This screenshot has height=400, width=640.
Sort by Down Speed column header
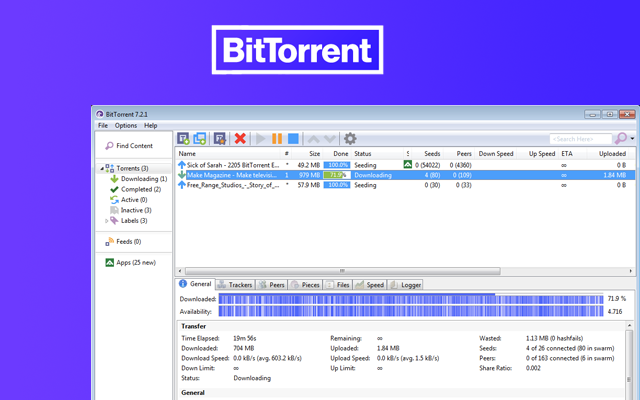point(496,154)
